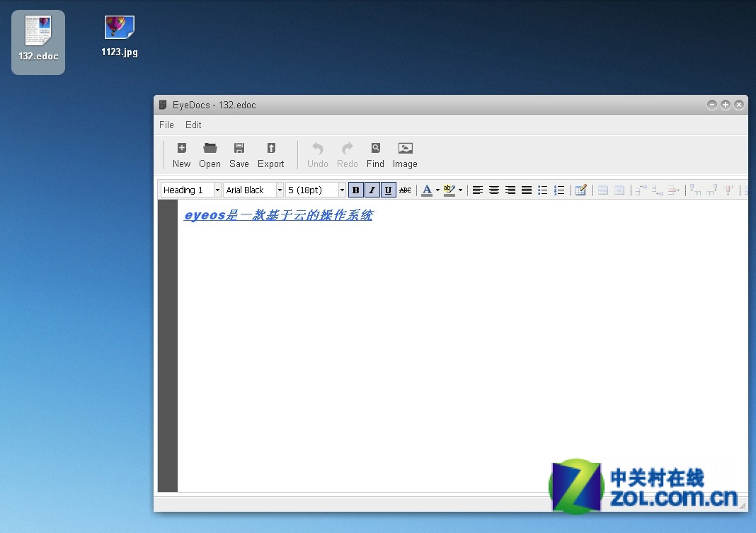Open the text color dropdown arrow
The image size is (756, 533).
[x=437, y=190]
